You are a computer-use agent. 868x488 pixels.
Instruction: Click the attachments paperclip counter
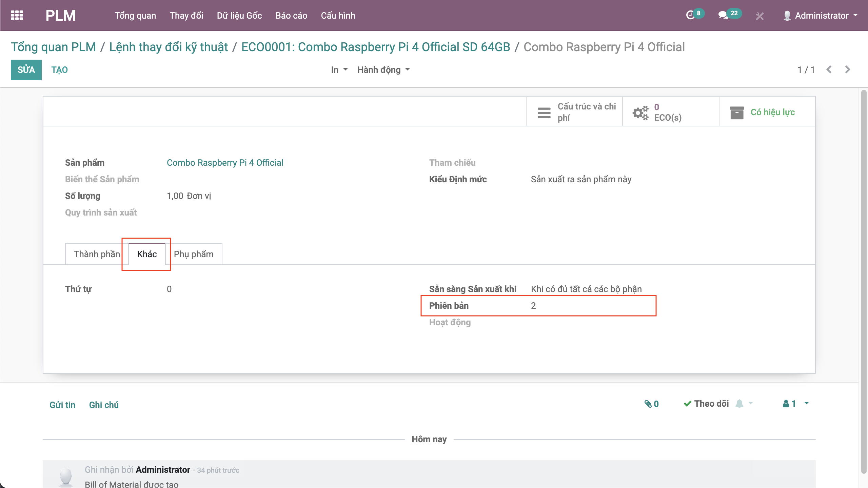tap(651, 404)
